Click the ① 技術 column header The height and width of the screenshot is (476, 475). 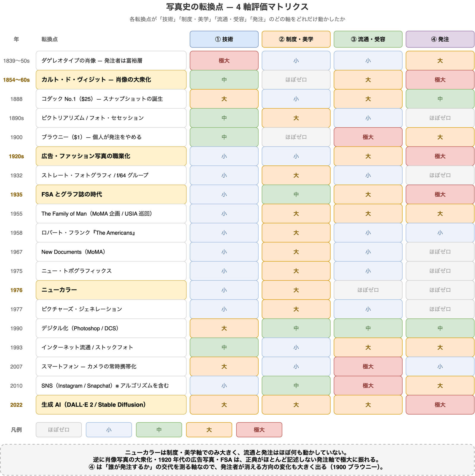(x=224, y=39)
